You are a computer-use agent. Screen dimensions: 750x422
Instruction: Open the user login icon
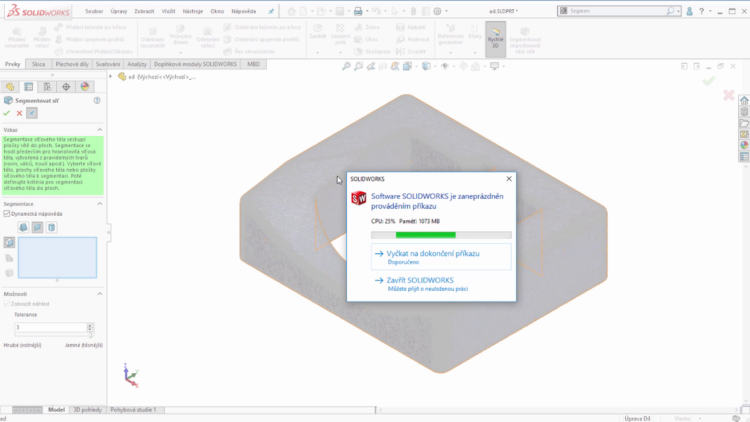coord(689,11)
